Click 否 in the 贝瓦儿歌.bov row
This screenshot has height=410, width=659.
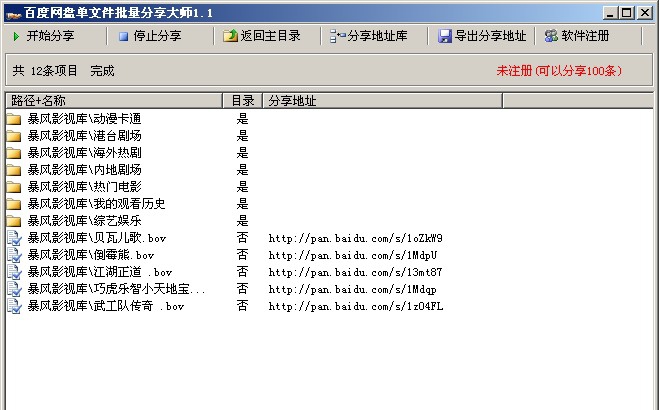(243, 238)
